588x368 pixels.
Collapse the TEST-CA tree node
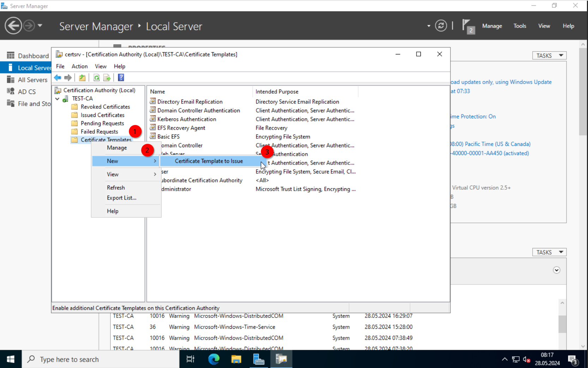click(x=57, y=99)
